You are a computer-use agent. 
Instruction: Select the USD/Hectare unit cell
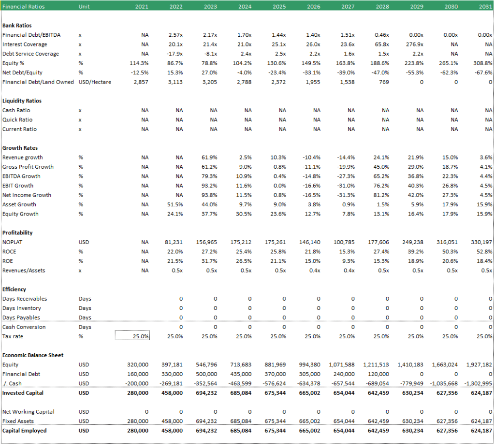tap(95, 82)
